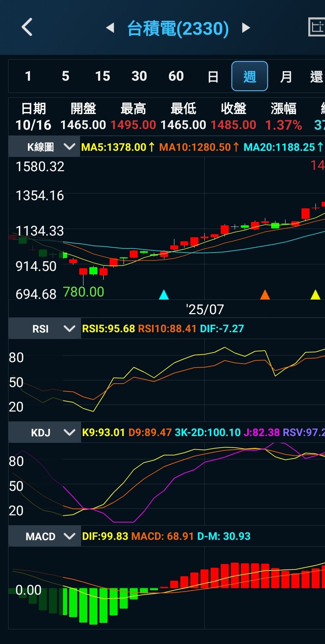Tap the J:82.38 readout
Viewport: 325px width, 644px height.
tap(262, 432)
